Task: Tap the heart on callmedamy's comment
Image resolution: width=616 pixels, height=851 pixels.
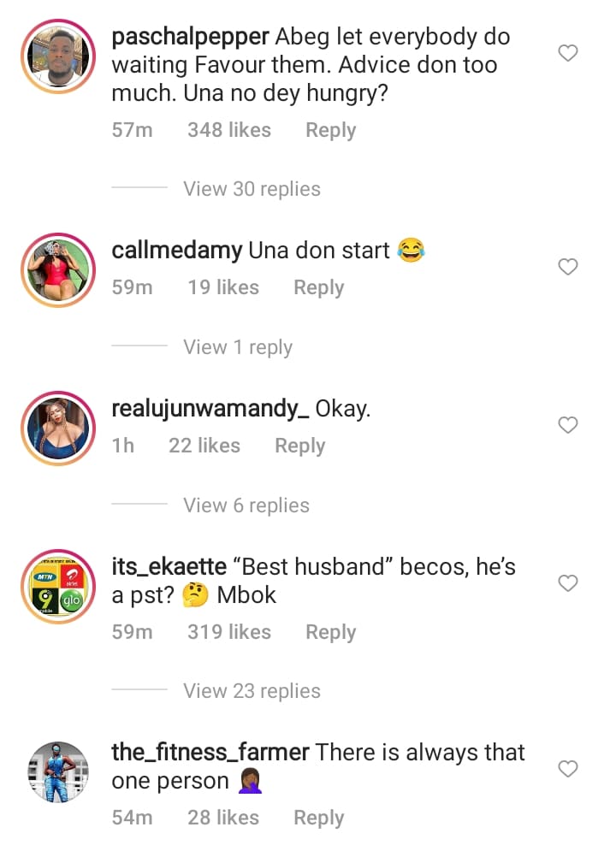Action: click(568, 268)
